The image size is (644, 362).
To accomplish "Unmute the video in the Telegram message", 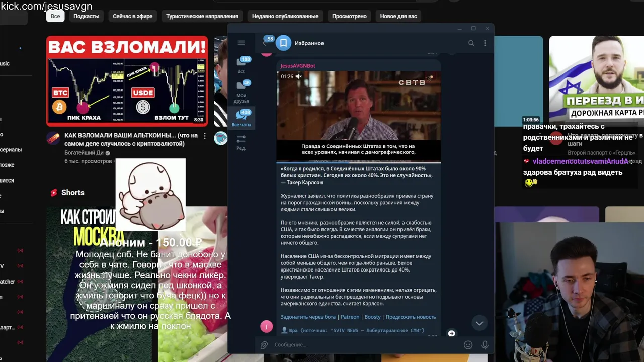I will 298,76.
